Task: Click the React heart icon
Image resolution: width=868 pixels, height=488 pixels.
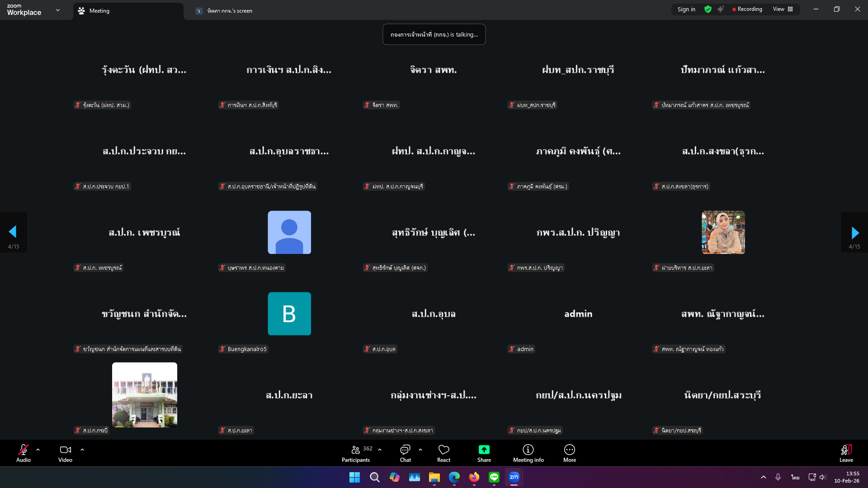Action: 443,450
